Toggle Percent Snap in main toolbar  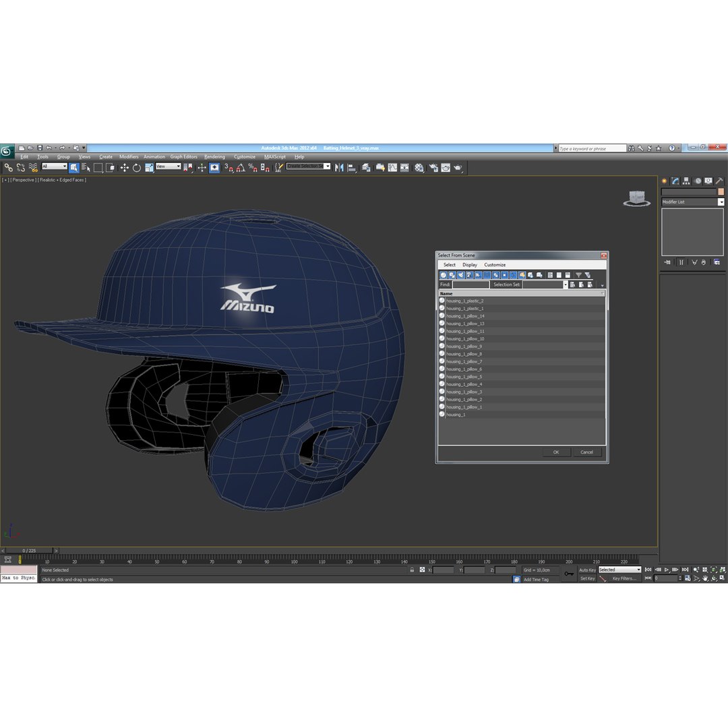click(x=253, y=168)
